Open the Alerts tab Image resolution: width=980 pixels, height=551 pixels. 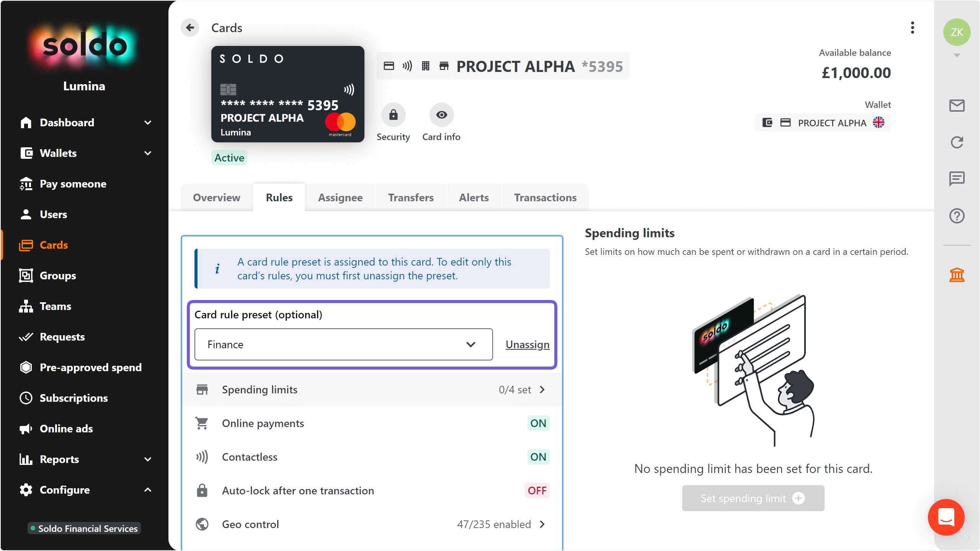(474, 197)
